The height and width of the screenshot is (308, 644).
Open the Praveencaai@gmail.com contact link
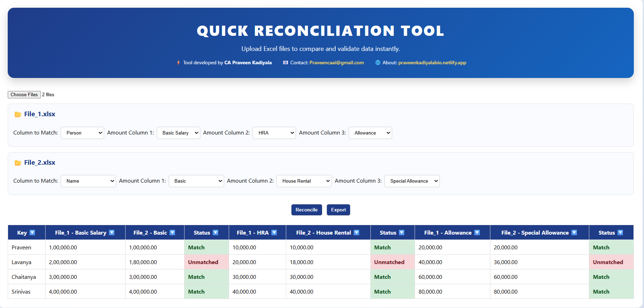tap(336, 63)
